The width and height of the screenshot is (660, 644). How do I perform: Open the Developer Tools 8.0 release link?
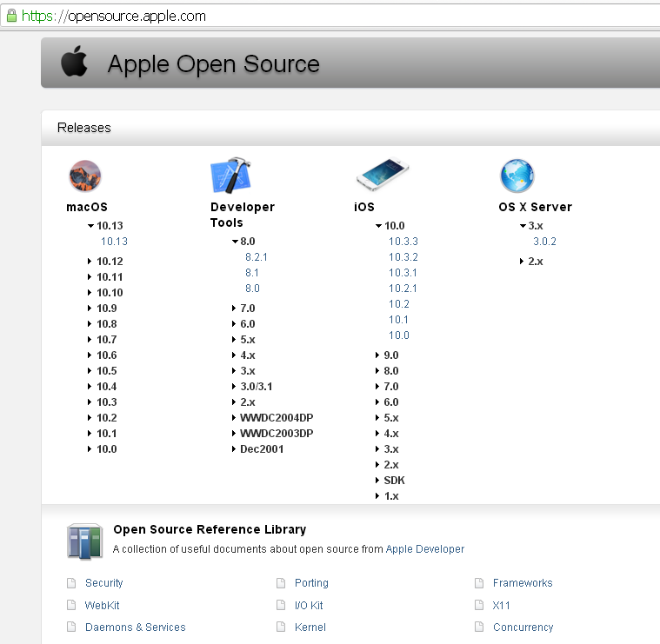point(252,289)
